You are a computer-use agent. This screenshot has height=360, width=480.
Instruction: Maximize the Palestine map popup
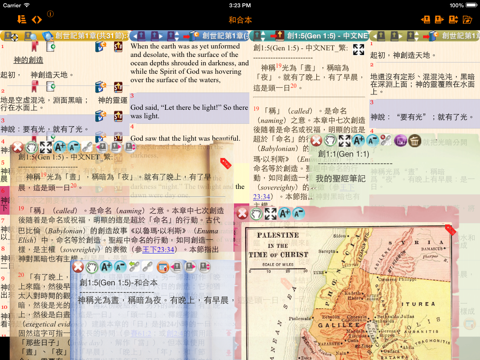coord(271,214)
